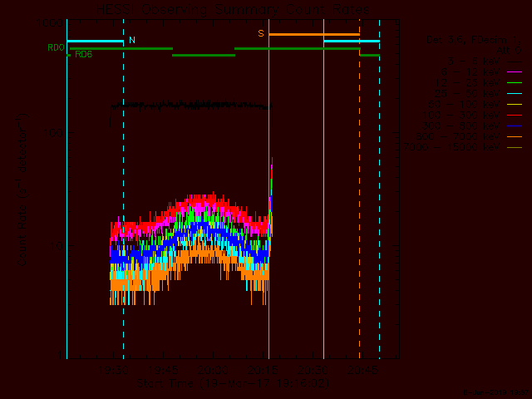Click the 19:45 time axis label
Screen dimensions: 532x399
click(164, 370)
